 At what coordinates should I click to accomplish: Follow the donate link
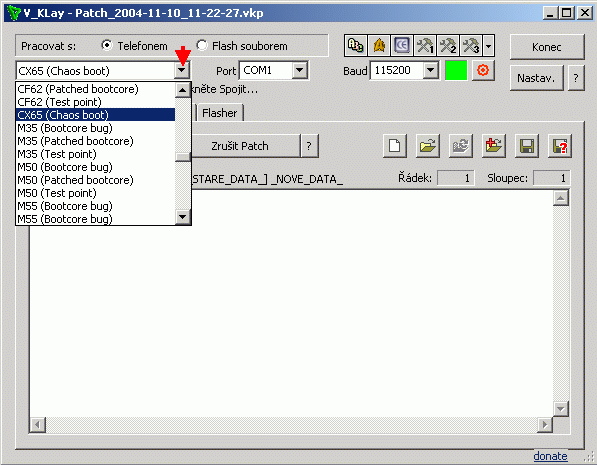(550, 456)
